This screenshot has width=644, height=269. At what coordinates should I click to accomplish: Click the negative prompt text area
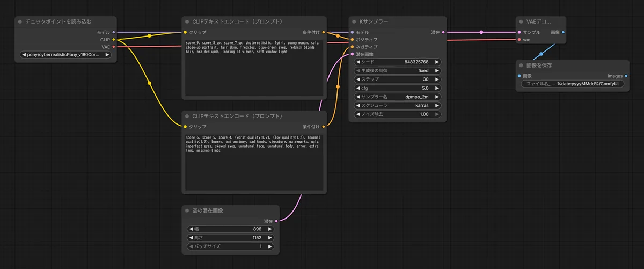click(x=254, y=162)
